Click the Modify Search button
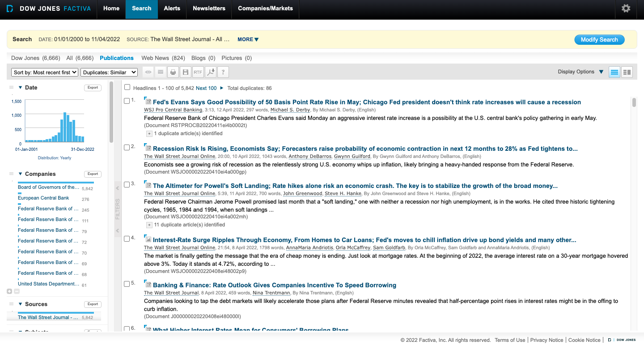Image resolution: width=644 pixels, height=345 pixels. pyautogui.click(x=599, y=40)
